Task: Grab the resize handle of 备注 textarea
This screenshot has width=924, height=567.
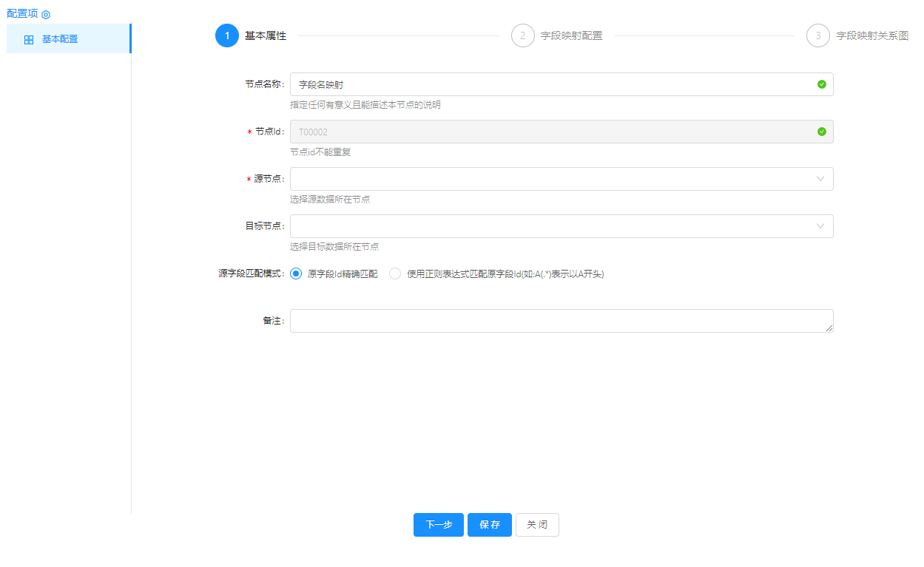Action: point(829,328)
